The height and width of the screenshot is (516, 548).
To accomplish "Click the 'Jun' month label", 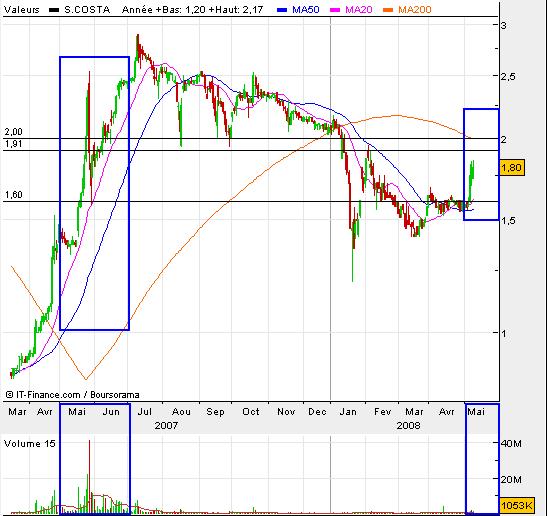I will tap(111, 412).
